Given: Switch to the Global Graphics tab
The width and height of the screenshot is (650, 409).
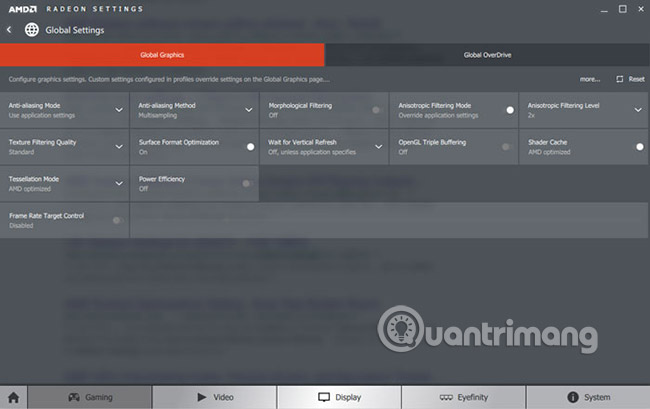Looking at the screenshot, I should pyautogui.click(x=162, y=55).
